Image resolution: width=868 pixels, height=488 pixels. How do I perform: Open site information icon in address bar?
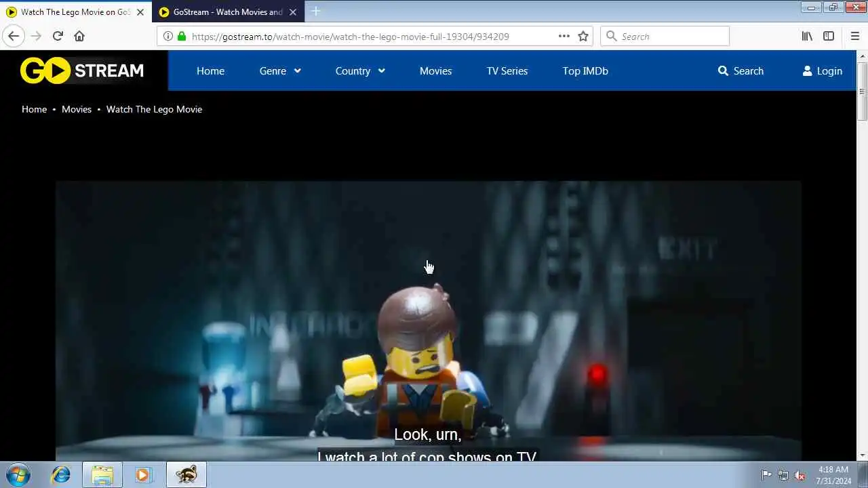point(167,36)
